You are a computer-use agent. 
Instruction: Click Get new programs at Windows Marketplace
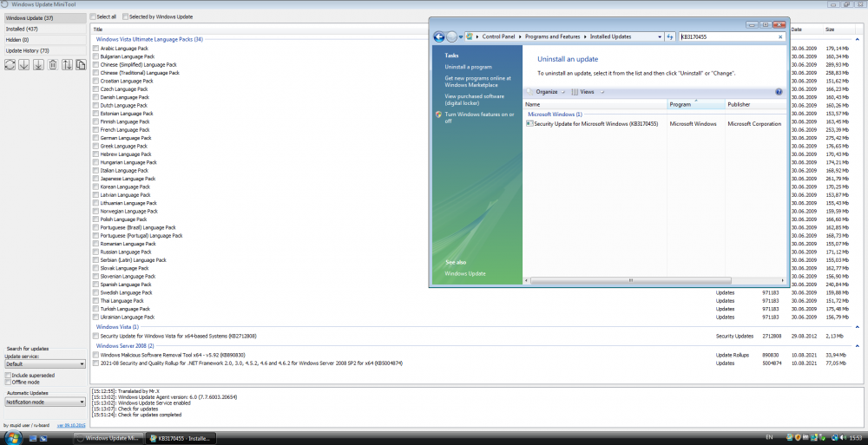pos(477,82)
